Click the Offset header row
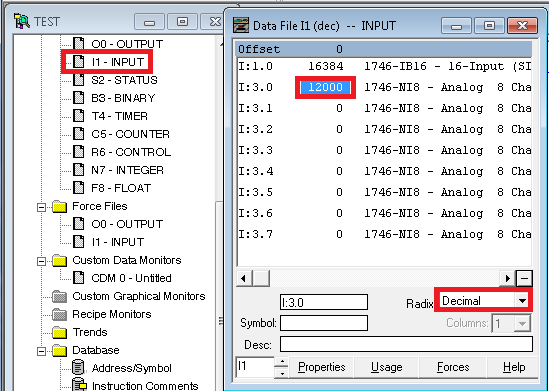Image resolution: width=549 pixels, height=391 pixels. click(384, 49)
